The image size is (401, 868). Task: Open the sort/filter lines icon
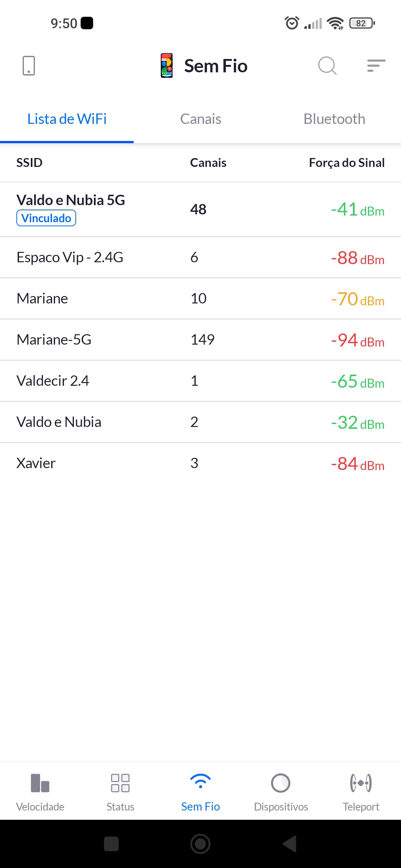(376, 66)
